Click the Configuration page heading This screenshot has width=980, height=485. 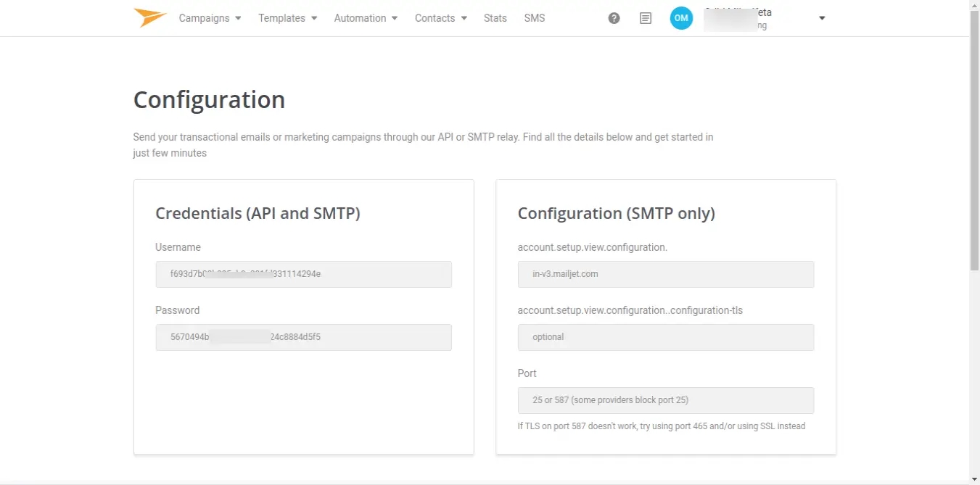coord(209,99)
